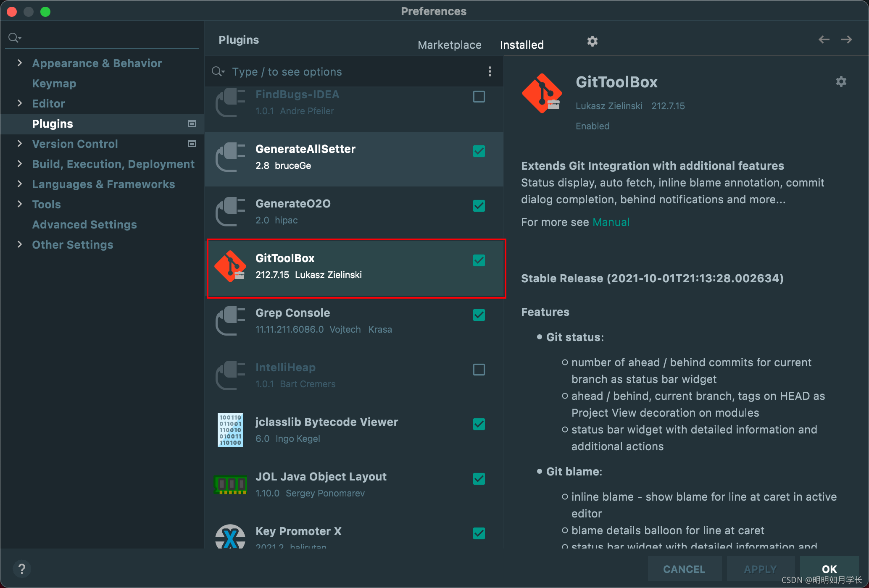Image resolution: width=869 pixels, height=588 pixels.
Task: Switch to the Installed tab
Action: pyautogui.click(x=522, y=45)
